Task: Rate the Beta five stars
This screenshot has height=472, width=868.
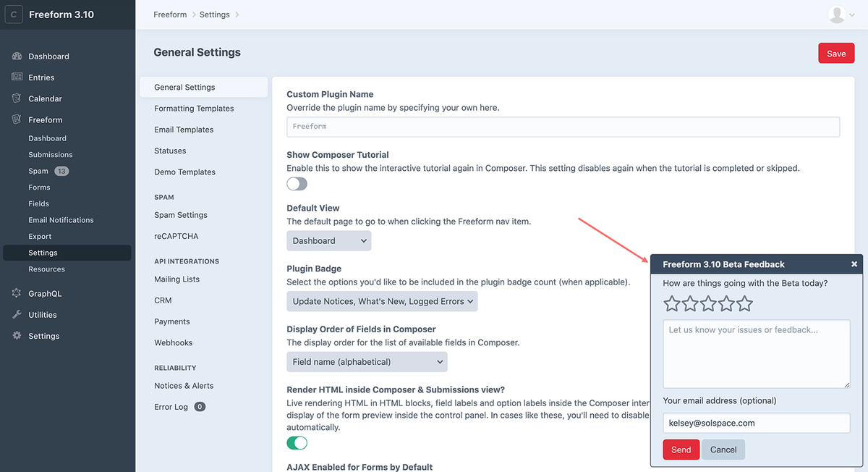Action: 744,303
